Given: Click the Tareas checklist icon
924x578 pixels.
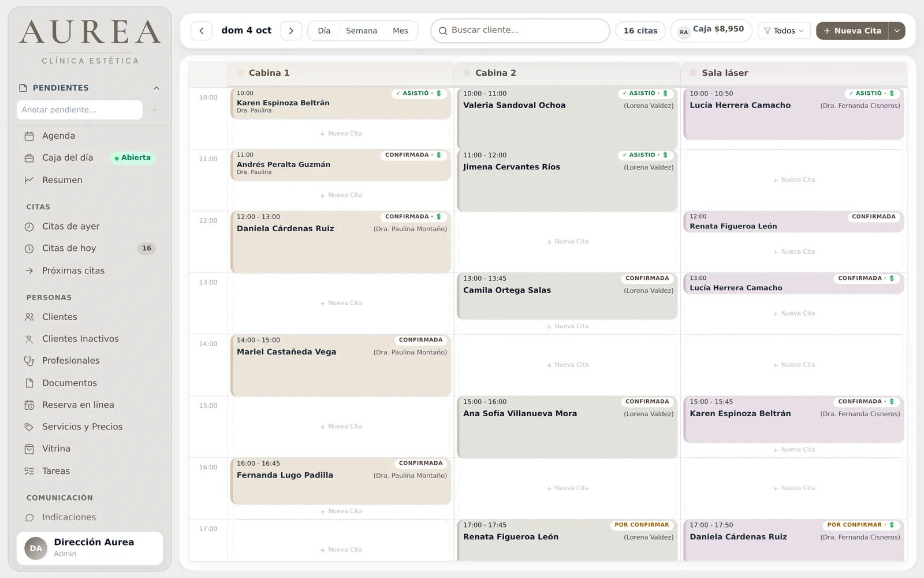Looking at the screenshot, I should pos(29,471).
